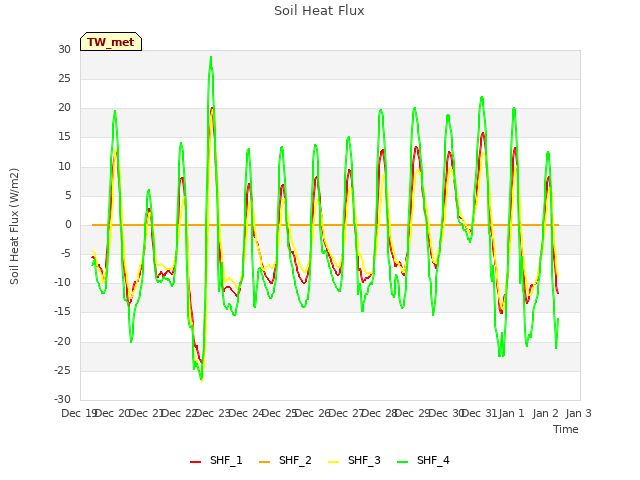Click the green SHF_4 trough near -26 on Dec 22

pyautogui.click(x=202, y=379)
